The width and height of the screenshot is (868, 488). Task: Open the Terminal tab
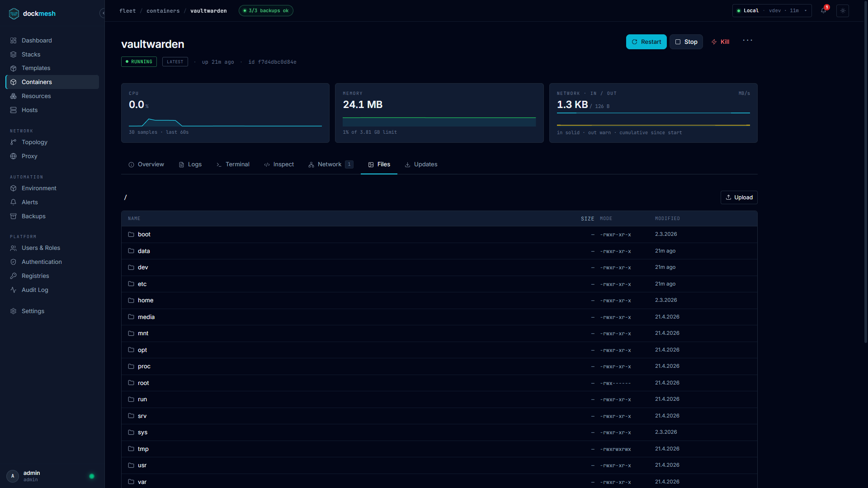(x=233, y=164)
